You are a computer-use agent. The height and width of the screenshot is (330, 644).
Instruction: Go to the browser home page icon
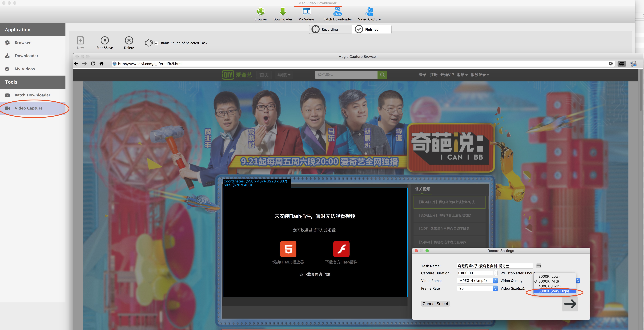(101, 64)
